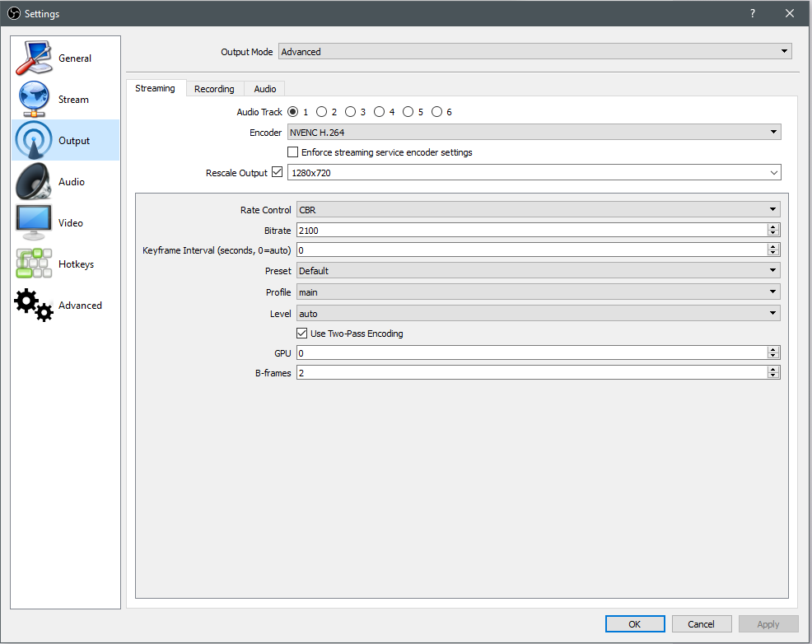Select audio track 2 radio button
The width and height of the screenshot is (812, 644).
click(x=322, y=112)
